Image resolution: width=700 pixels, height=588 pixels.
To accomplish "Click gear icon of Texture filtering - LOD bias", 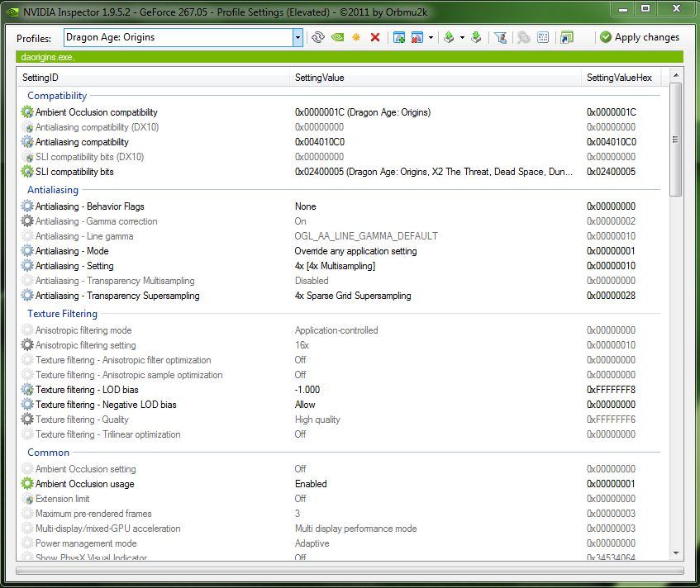I will 27,390.
